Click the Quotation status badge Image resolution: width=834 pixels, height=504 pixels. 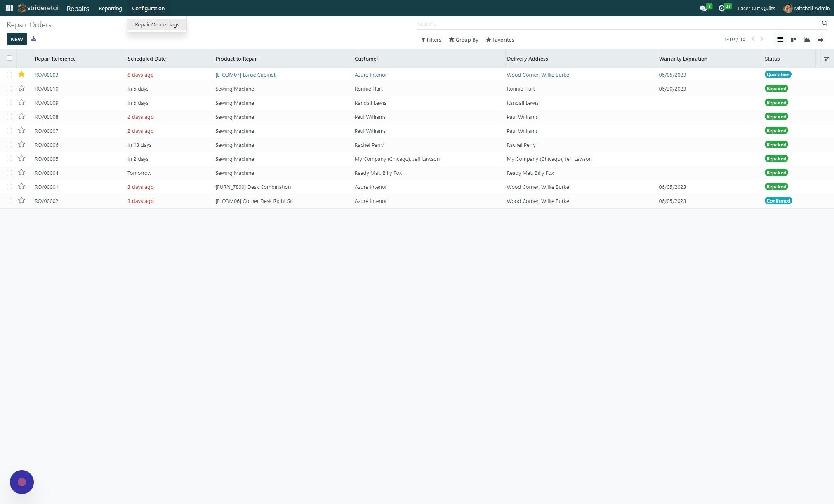[778, 75]
